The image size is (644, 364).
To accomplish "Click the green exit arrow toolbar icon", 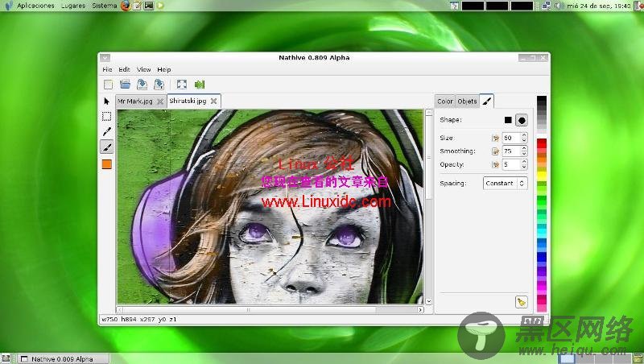I will (x=200, y=85).
